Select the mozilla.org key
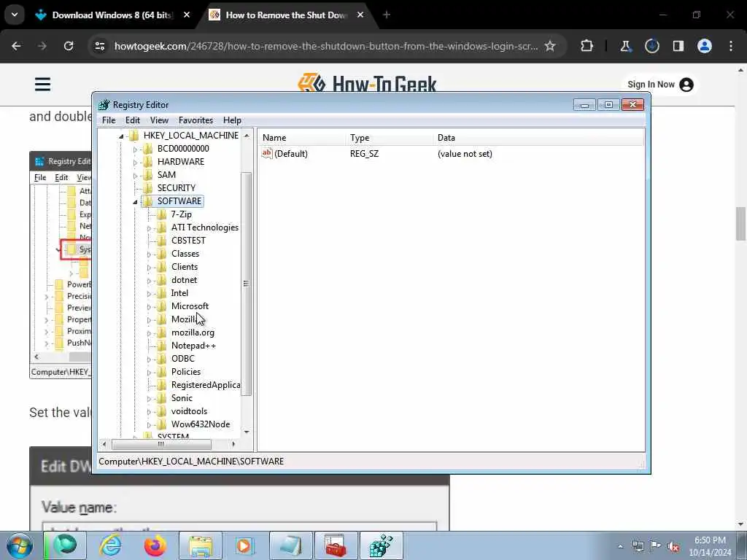 tap(193, 332)
